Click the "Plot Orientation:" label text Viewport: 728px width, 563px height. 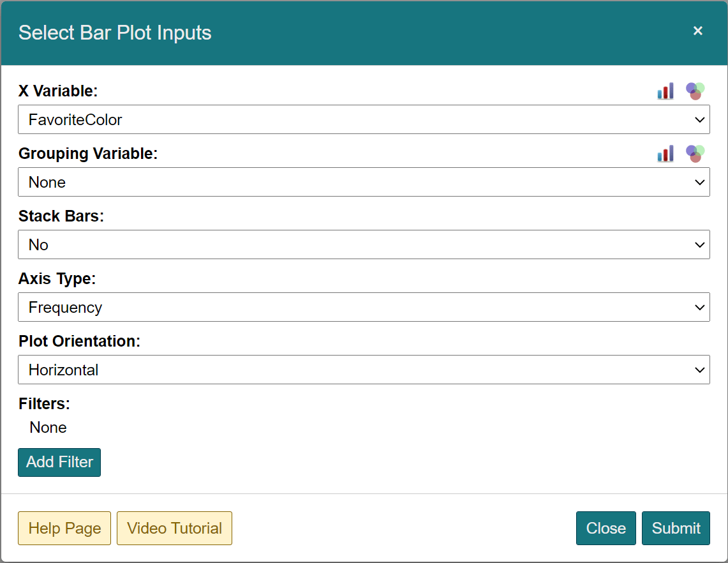coord(79,342)
